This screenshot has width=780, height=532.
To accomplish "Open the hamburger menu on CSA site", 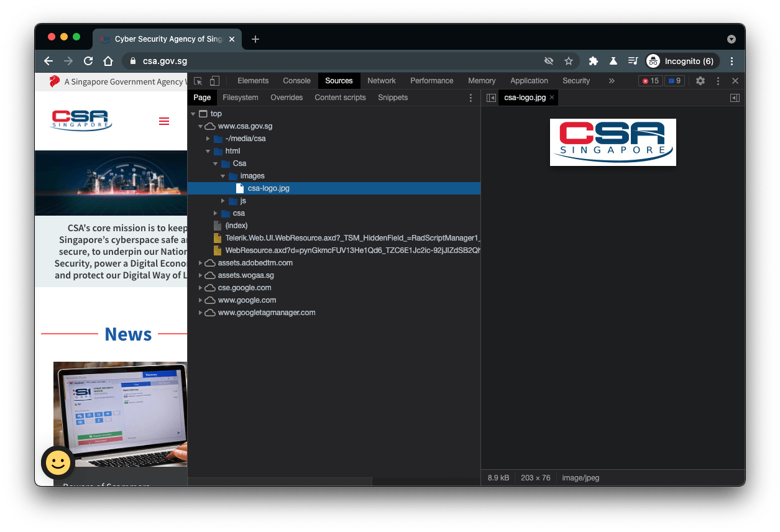I will (x=164, y=121).
